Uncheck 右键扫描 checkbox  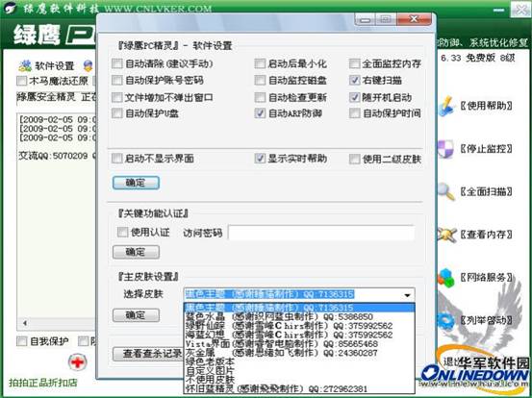click(355, 80)
